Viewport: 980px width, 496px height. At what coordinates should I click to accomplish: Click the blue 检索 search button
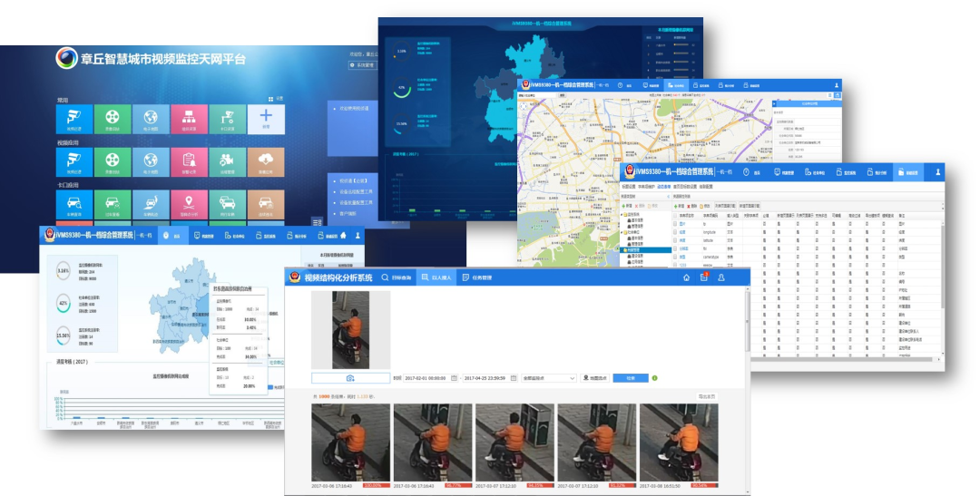(x=630, y=377)
